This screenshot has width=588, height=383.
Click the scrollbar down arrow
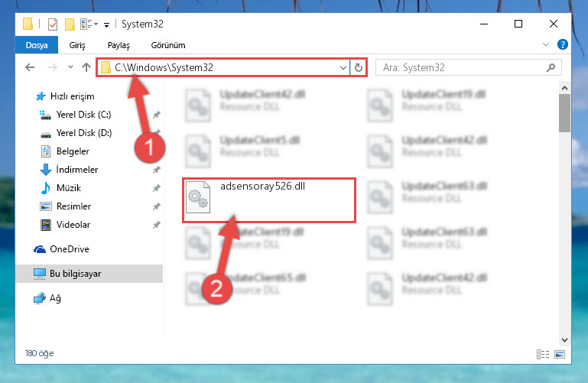[564, 340]
